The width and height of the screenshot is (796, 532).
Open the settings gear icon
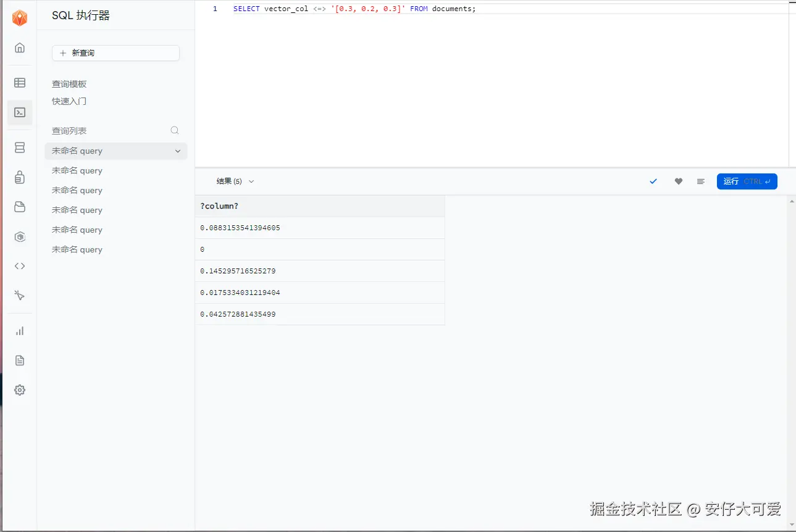[20, 390]
